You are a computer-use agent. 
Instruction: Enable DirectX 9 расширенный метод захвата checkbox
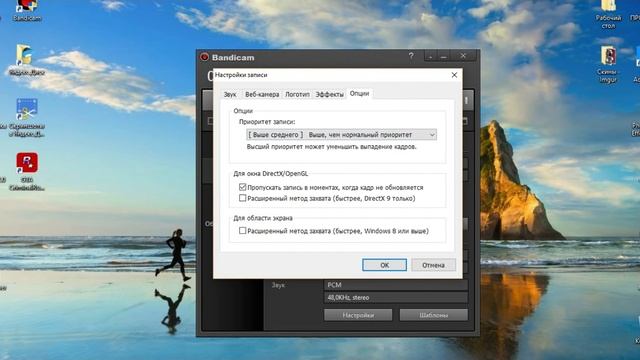tap(242, 198)
